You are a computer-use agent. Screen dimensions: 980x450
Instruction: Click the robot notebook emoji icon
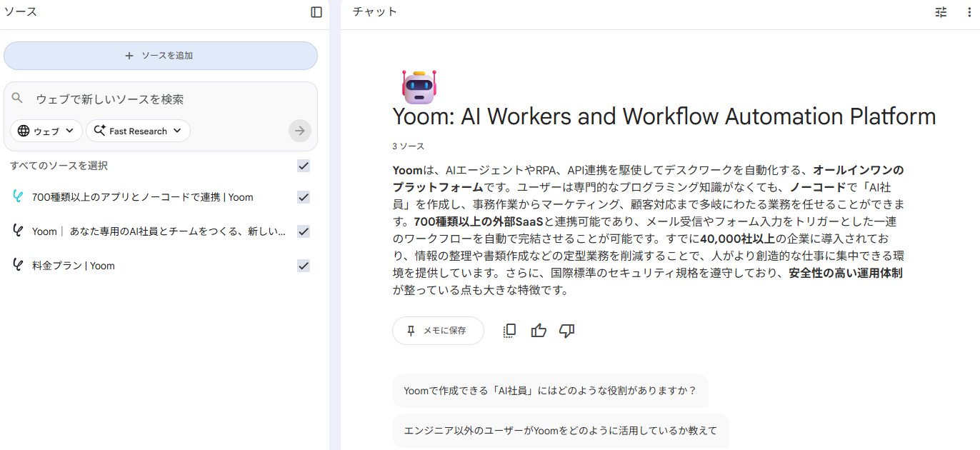419,86
